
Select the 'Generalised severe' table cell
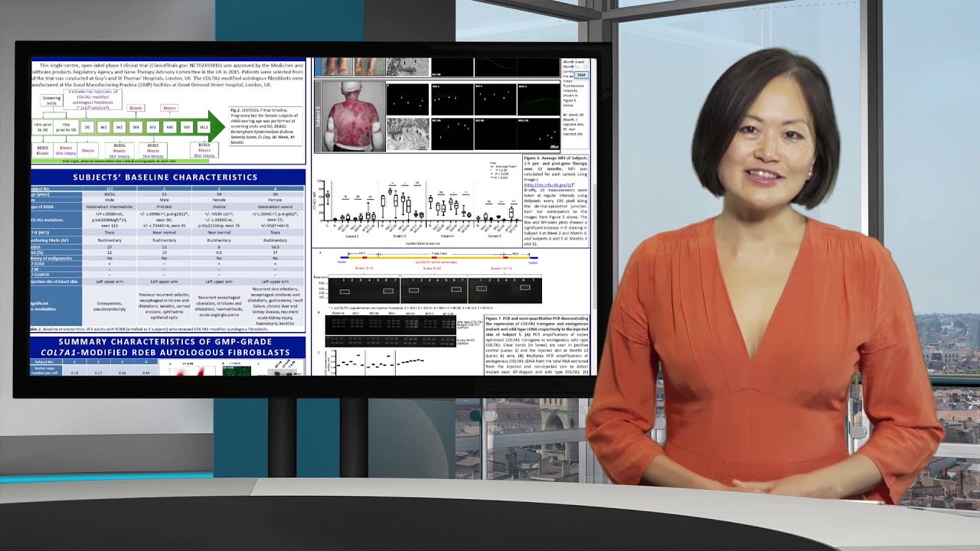275,207
